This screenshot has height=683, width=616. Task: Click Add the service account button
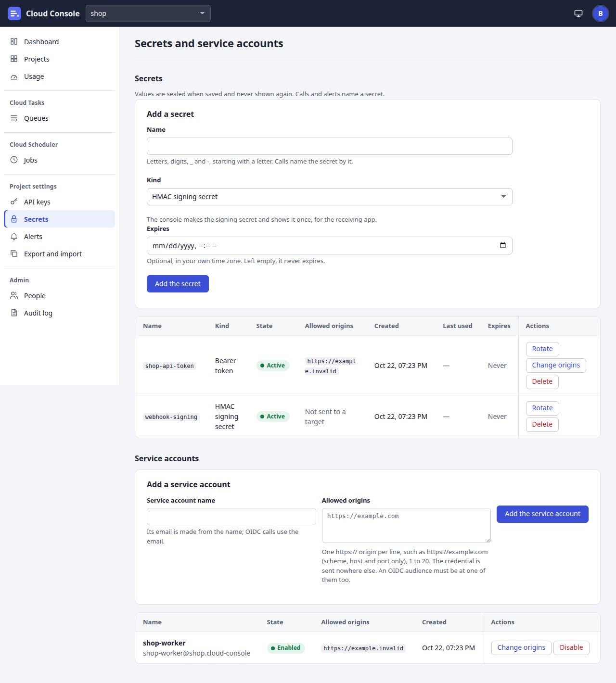point(542,514)
